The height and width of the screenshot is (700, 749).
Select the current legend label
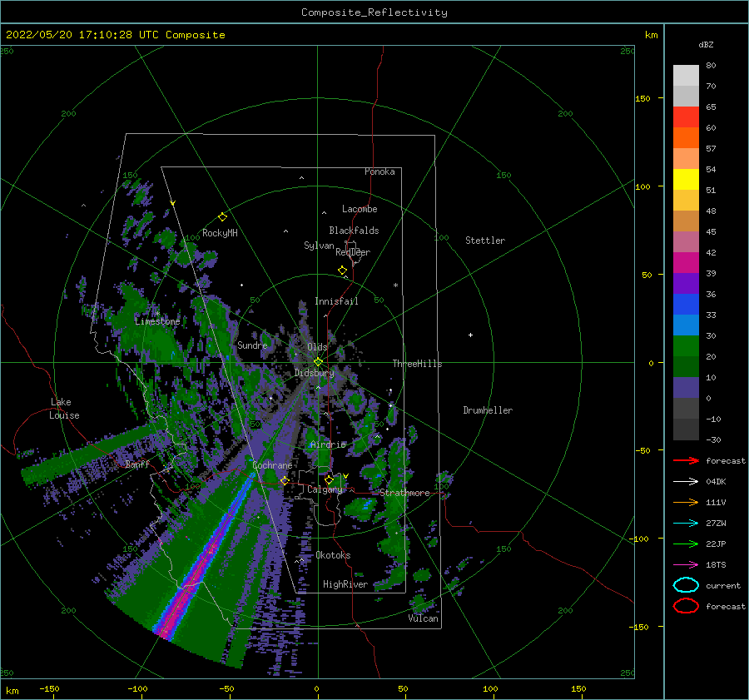(x=723, y=585)
